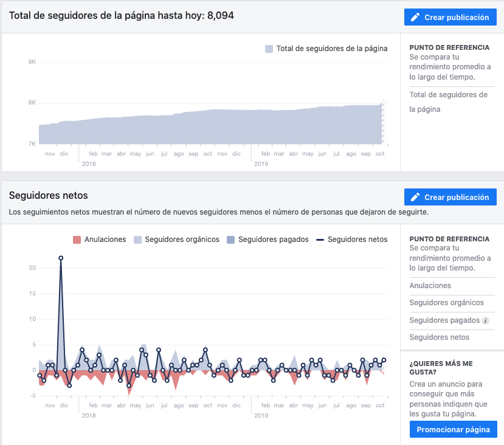The image size is (504, 445).
Task: Select the Seguidores netos benchmark in the sidebar
Action: tap(440, 337)
